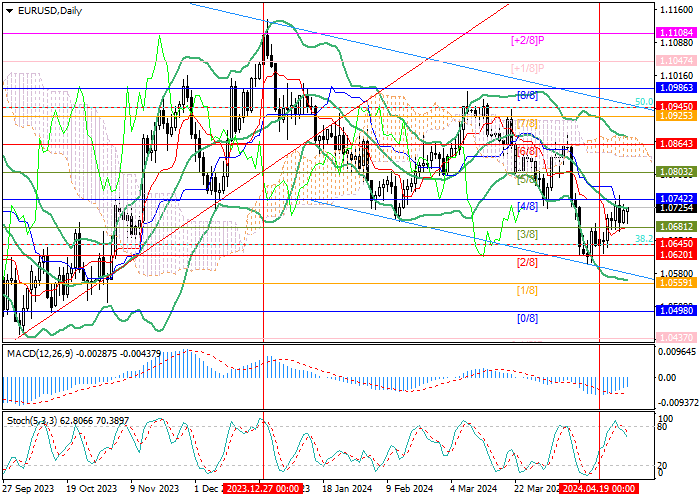Click the [+1/8]P Murrey level label

[528, 68]
